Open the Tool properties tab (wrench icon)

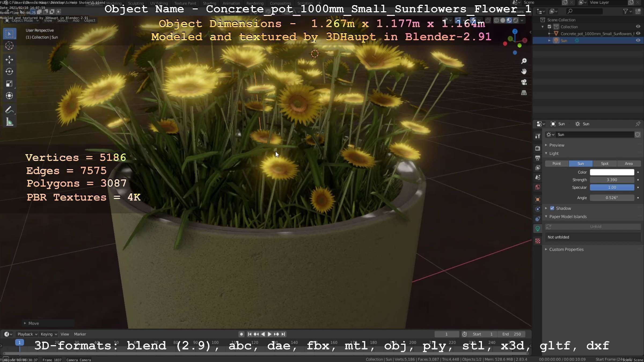[x=537, y=136]
